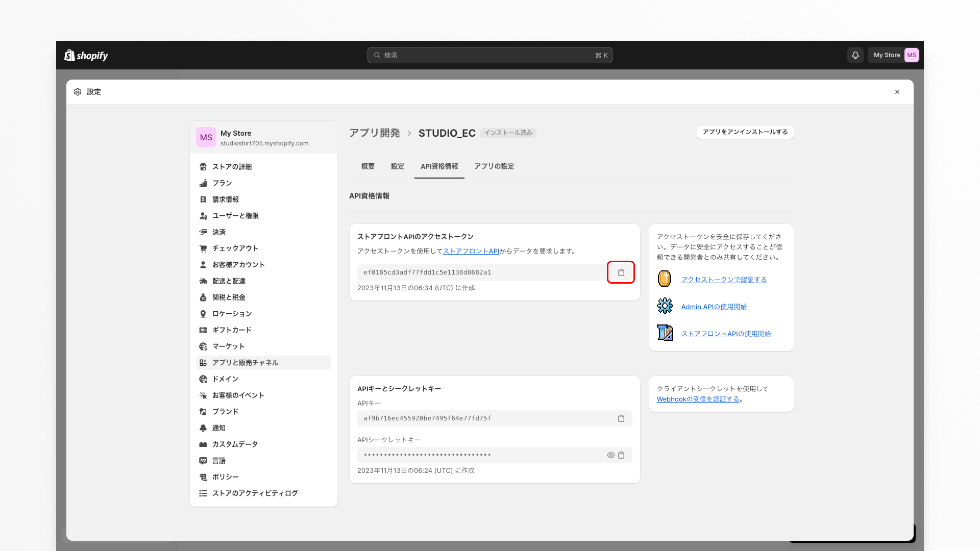This screenshot has width=980, height=551.
Task: Click the shipping truck icon
Action: pos(203,281)
